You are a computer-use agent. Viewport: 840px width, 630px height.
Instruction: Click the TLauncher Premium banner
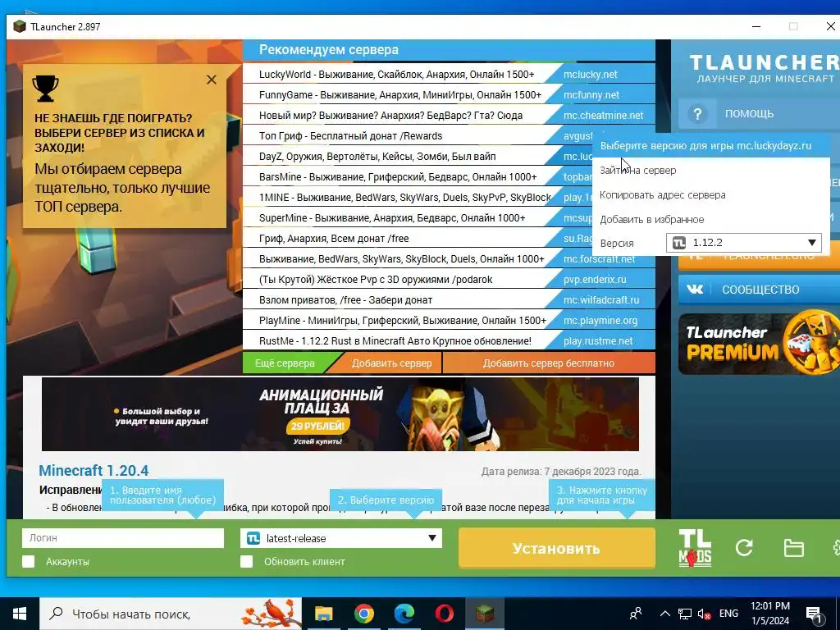pyautogui.click(x=759, y=344)
